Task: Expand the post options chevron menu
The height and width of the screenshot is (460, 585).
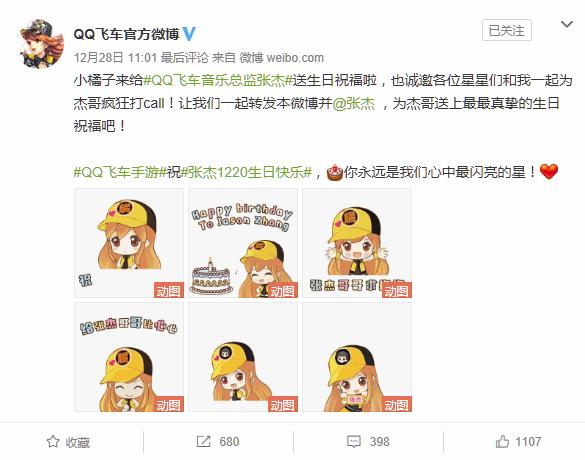Action: (567, 25)
